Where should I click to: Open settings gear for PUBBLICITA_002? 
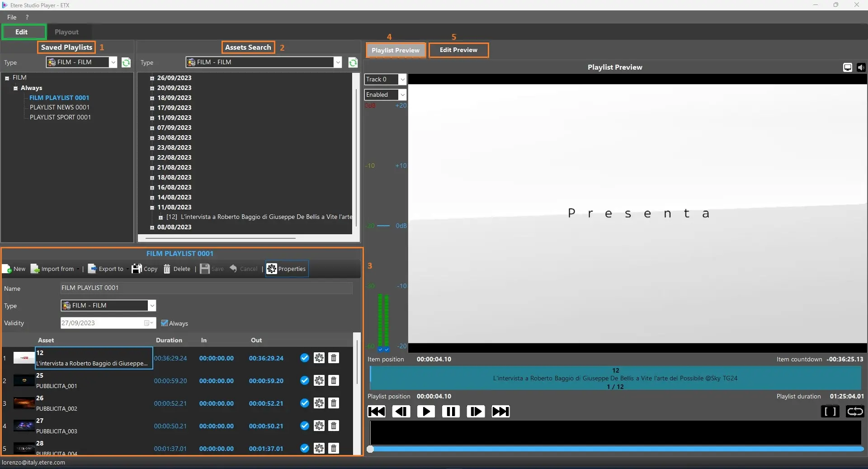319,403
